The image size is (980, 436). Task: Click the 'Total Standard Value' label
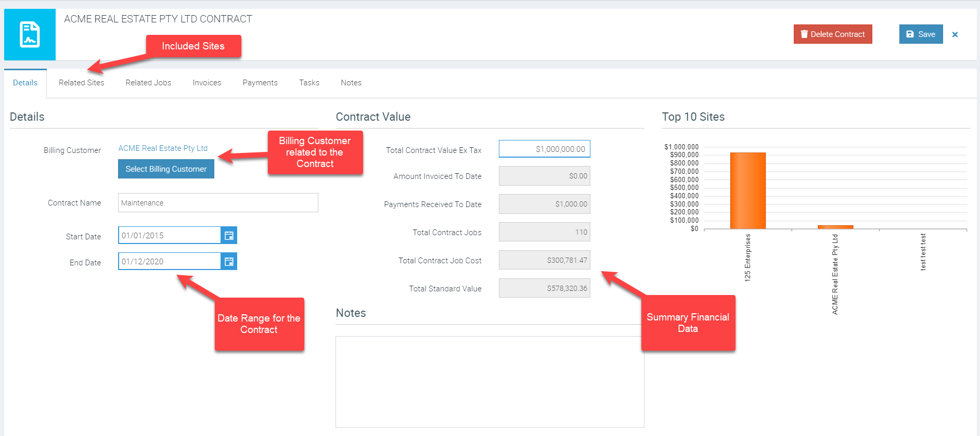coord(445,289)
